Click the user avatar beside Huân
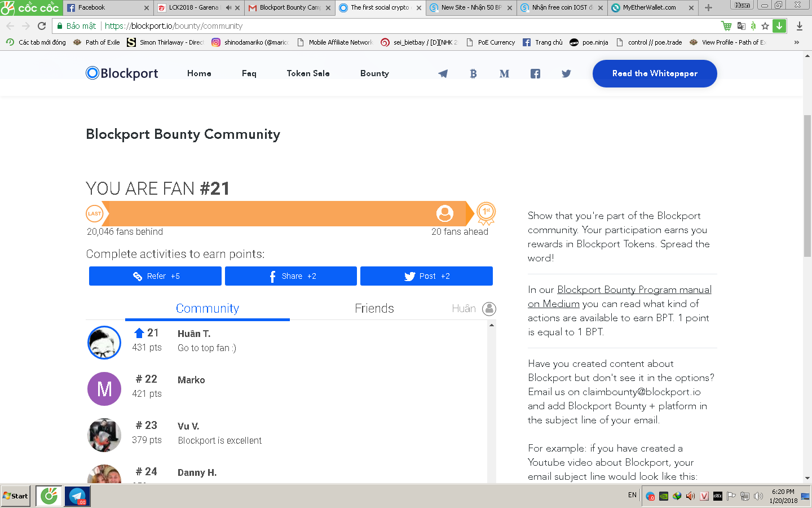 tap(489, 308)
